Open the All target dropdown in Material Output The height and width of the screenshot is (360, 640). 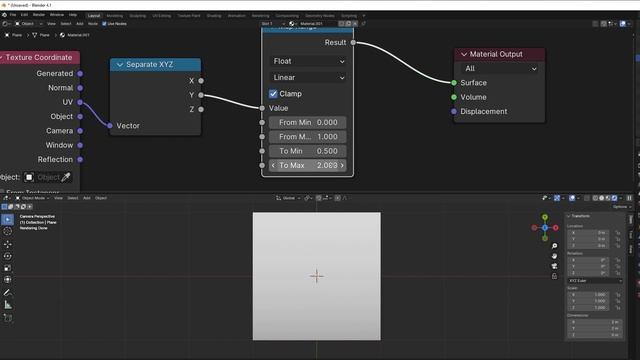point(500,69)
